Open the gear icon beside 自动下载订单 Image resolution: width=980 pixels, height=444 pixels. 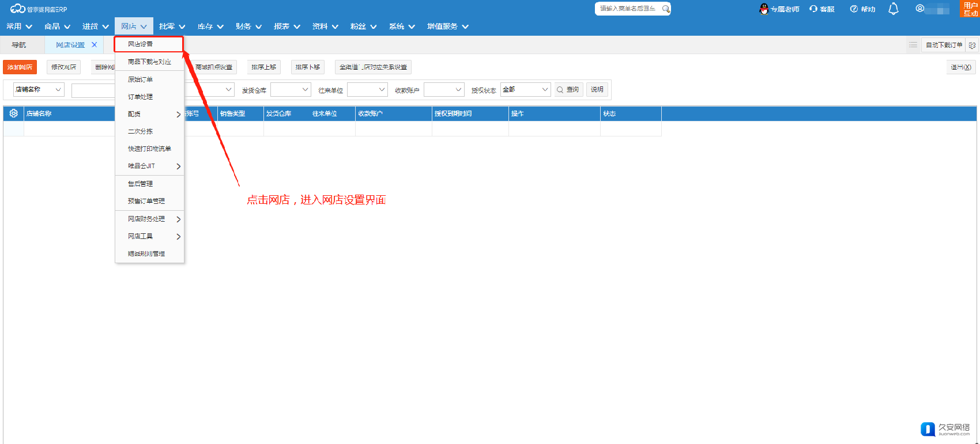pyautogui.click(x=973, y=45)
